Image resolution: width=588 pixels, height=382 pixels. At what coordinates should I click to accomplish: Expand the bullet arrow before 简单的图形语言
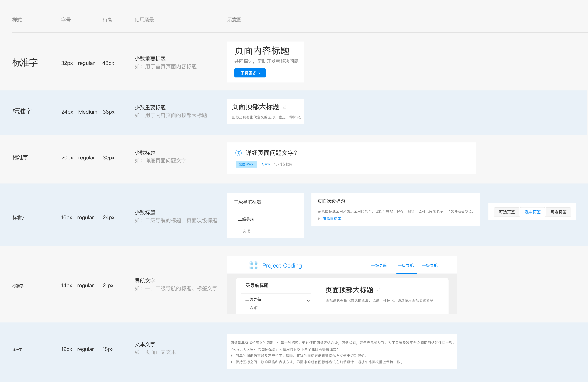[x=231, y=356]
